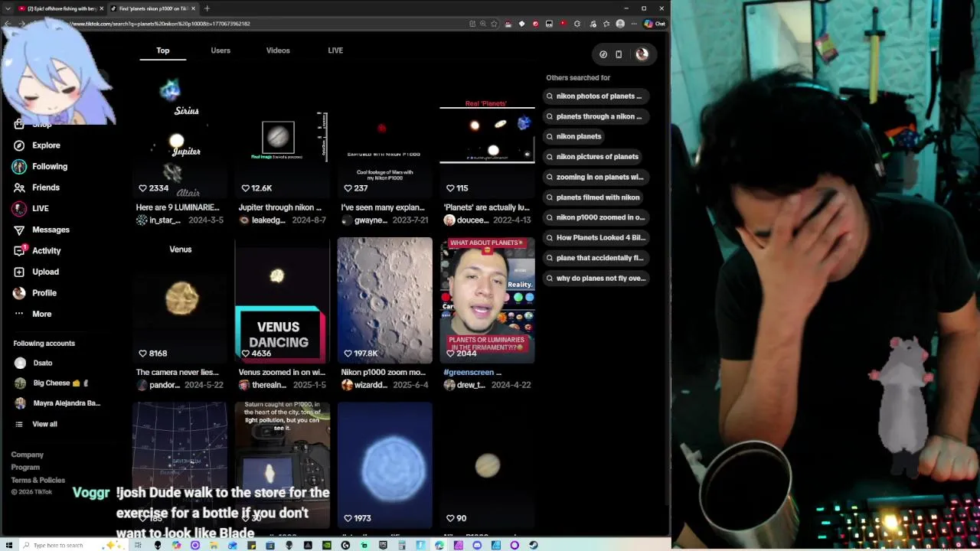Click the browser address bar URL
This screenshot has width=980, height=551.
point(159,24)
